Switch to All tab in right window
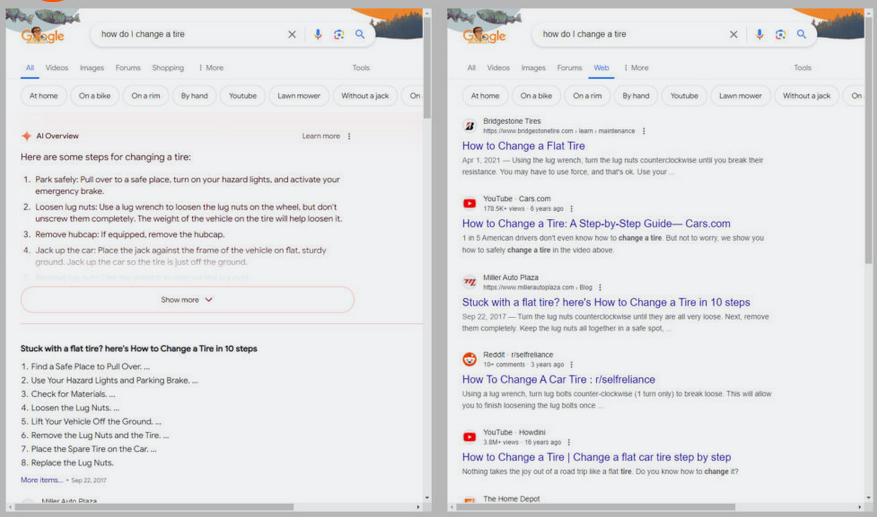The height and width of the screenshot is (517, 877). coord(471,68)
